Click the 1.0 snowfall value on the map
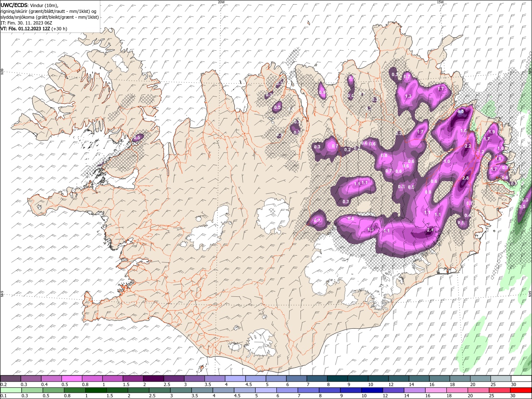532x399 pixels. coord(447,161)
